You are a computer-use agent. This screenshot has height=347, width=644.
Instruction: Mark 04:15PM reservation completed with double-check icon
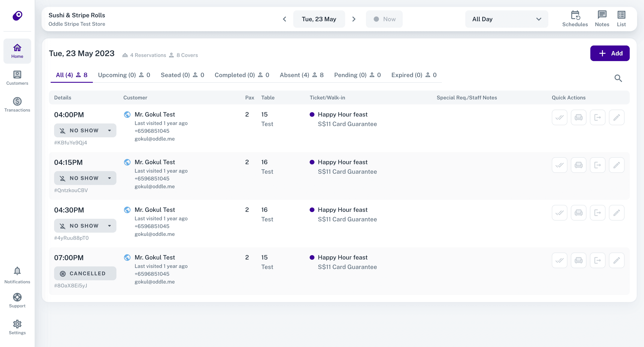point(559,165)
